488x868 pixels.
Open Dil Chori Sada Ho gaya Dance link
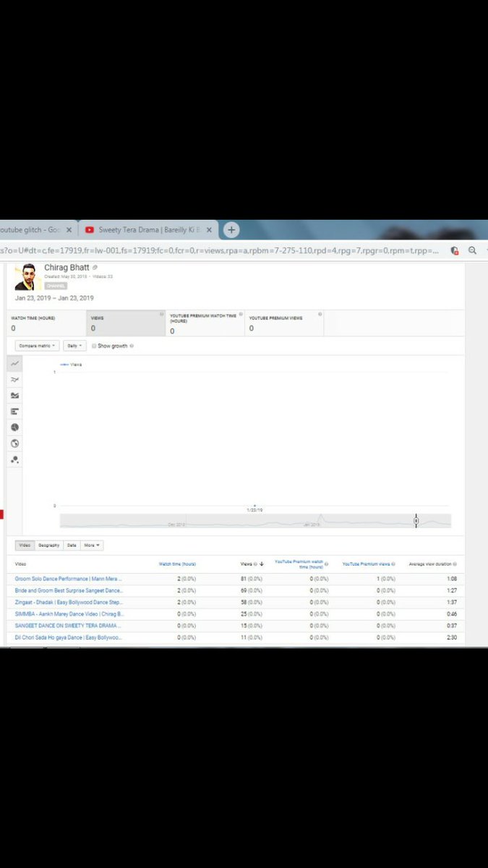tap(69, 637)
